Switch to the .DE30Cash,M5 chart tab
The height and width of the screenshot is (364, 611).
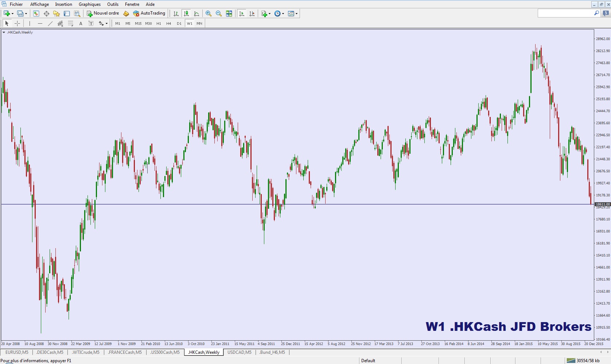pyautogui.click(x=50, y=352)
